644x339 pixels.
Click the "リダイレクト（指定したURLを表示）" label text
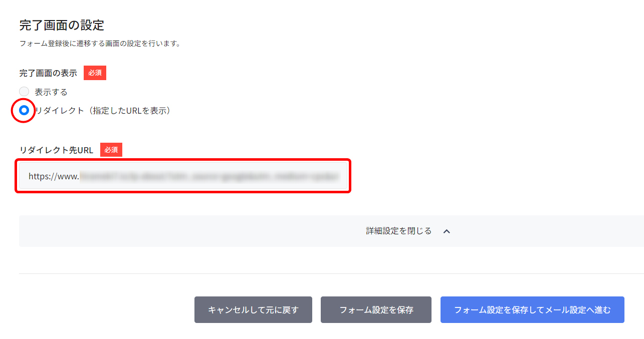[x=103, y=111]
